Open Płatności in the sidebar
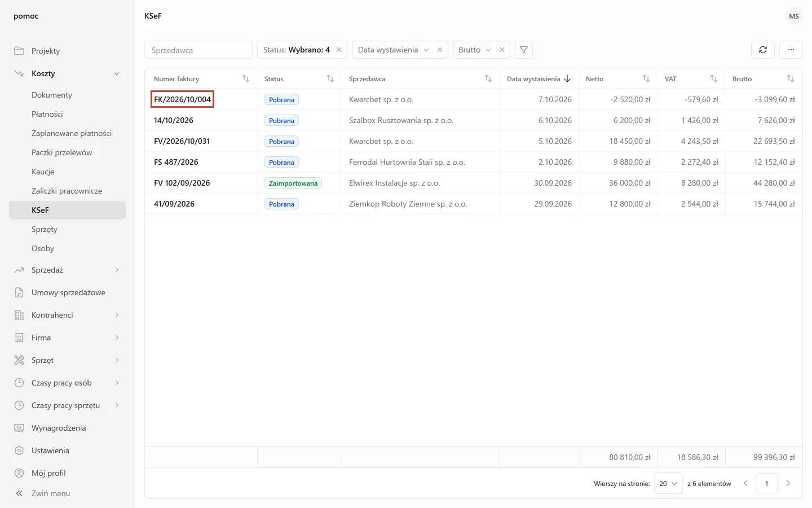 (x=67, y=114)
